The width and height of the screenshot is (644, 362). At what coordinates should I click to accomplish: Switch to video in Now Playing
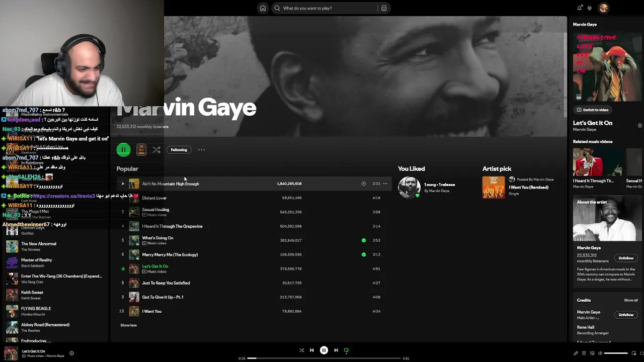click(593, 110)
